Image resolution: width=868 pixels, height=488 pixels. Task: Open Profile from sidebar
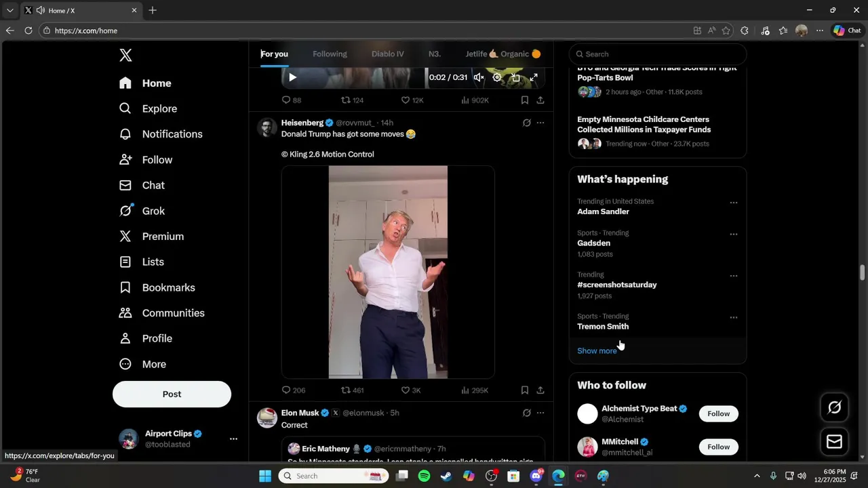pos(145,339)
